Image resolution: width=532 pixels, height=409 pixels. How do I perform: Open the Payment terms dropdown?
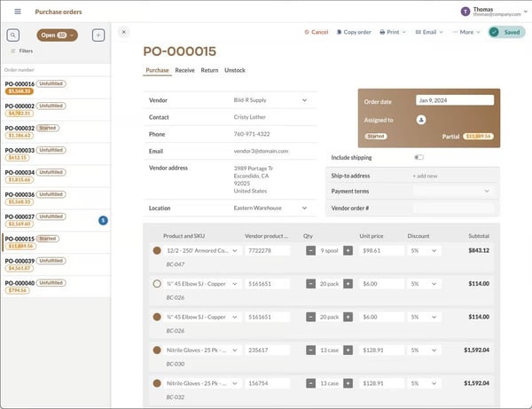pyautogui.click(x=455, y=191)
